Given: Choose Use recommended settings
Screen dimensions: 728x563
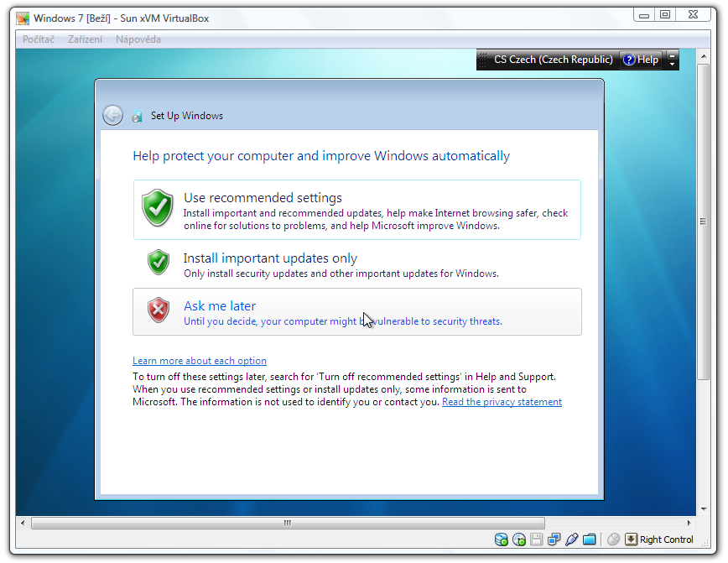Looking at the screenshot, I should point(357,210).
